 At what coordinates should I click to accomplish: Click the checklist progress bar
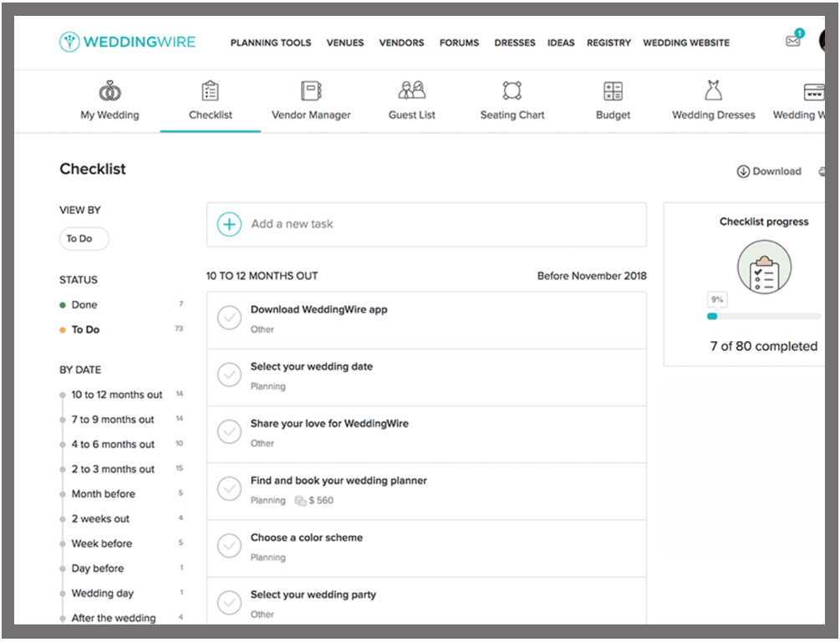click(764, 316)
